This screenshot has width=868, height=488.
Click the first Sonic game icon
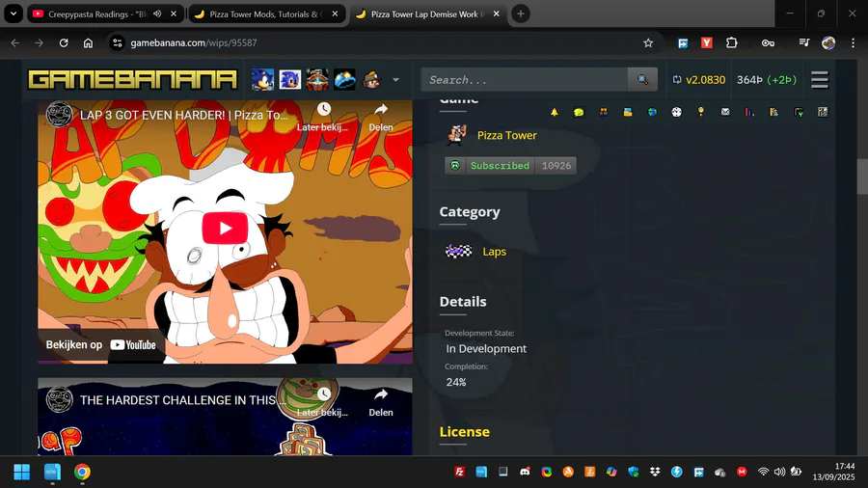(x=262, y=80)
